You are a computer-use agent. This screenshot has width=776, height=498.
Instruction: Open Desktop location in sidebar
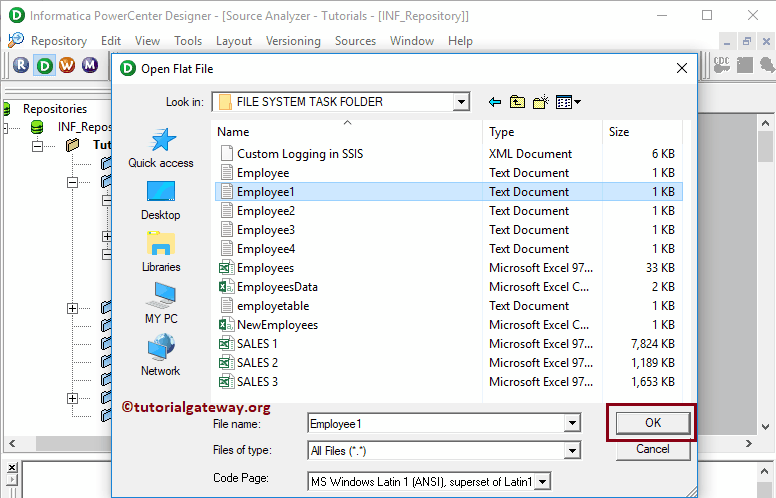tap(161, 200)
